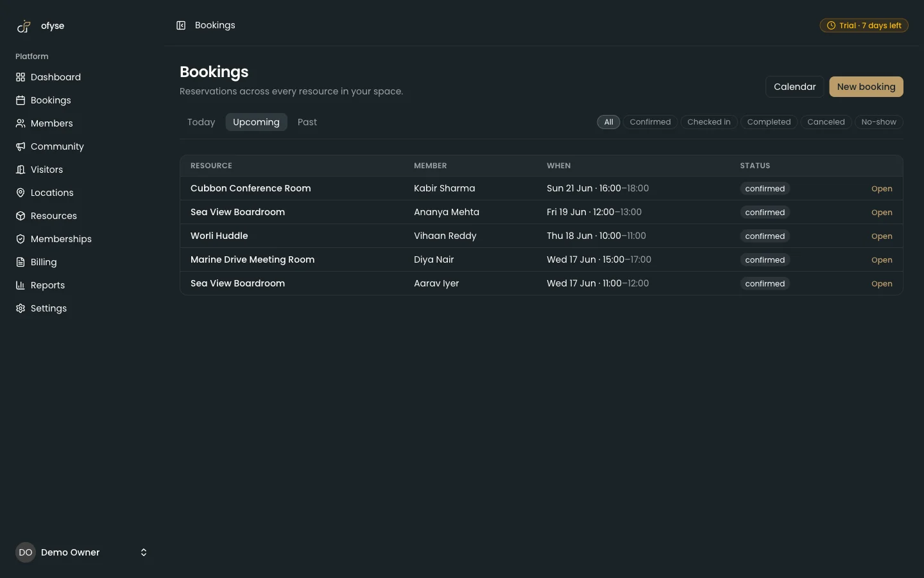This screenshot has width=924, height=578.
Task: Click member name Ananya Mehta
Action: [447, 212]
